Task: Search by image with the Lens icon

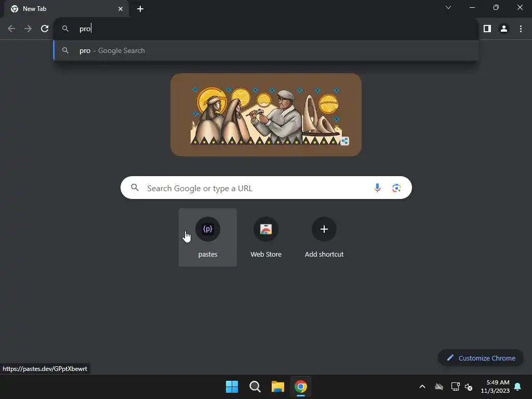Action: 396,188
